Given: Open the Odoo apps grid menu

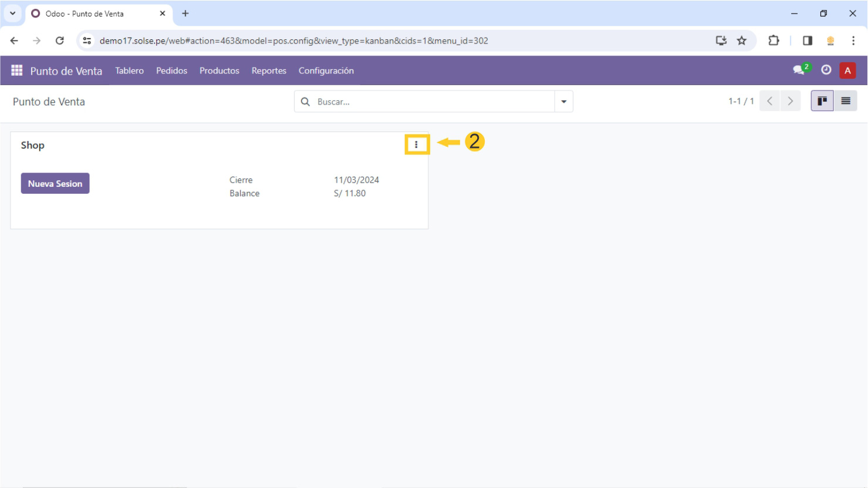Looking at the screenshot, I should [16, 70].
